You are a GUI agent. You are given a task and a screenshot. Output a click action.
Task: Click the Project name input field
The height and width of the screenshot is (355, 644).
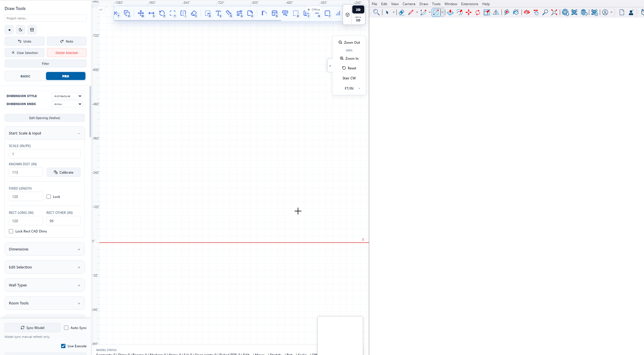(45, 18)
